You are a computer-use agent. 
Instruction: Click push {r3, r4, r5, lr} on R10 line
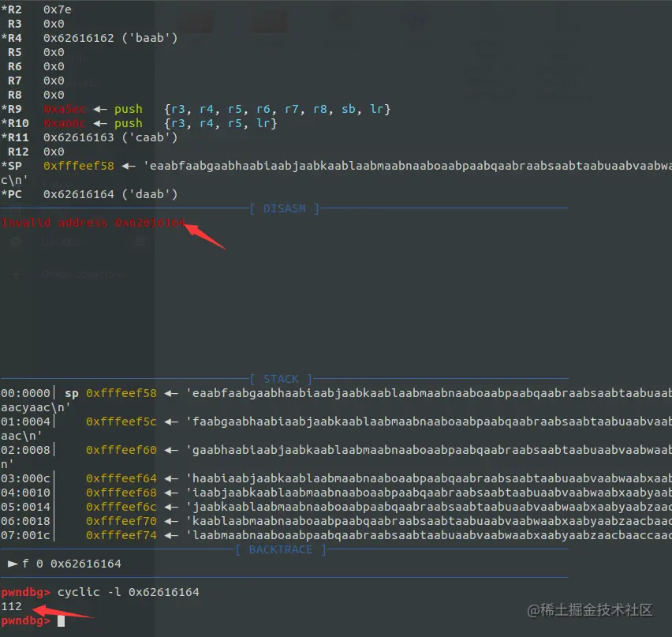tap(196, 123)
